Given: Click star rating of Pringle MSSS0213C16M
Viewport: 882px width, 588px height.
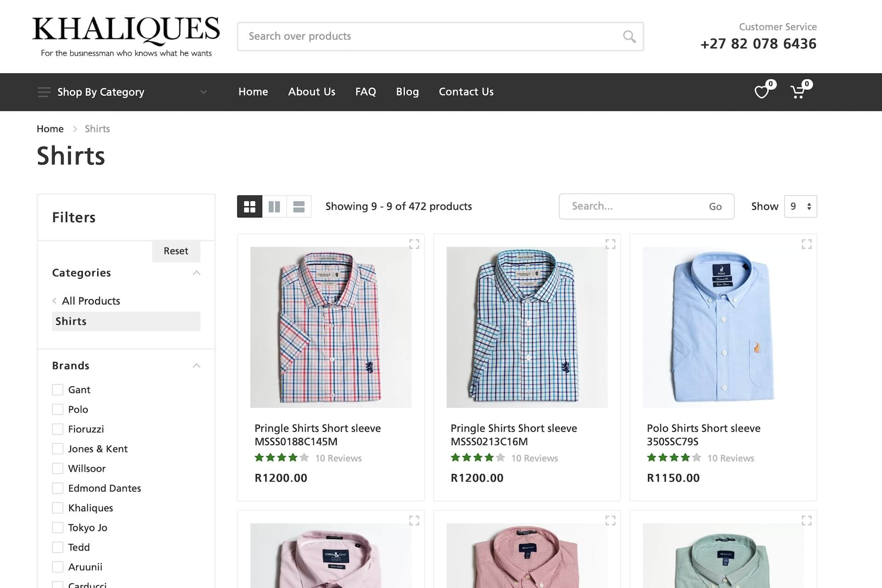Looking at the screenshot, I should pos(478,458).
